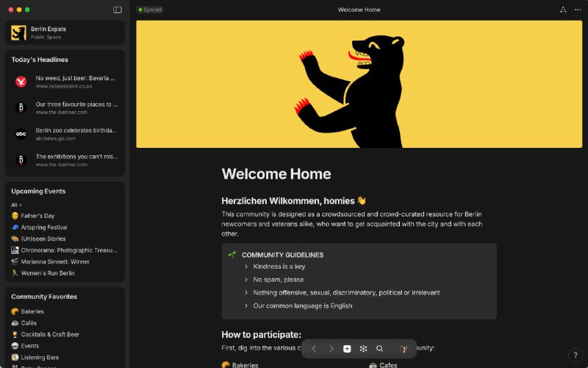Image resolution: width=588 pixels, height=368 pixels.
Task: Open the three-dots more options menu
Action: click(578, 10)
